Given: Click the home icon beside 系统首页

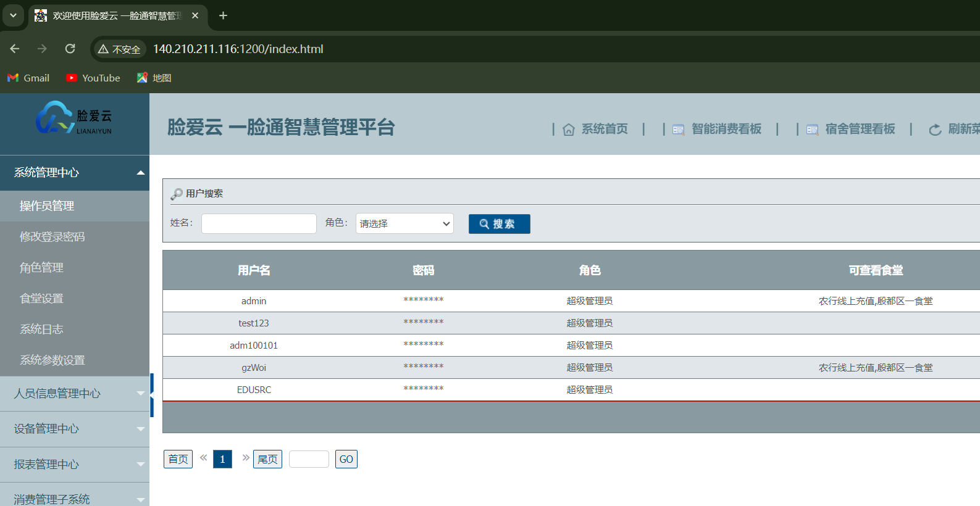Looking at the screenshot, I should click(569, 130).
